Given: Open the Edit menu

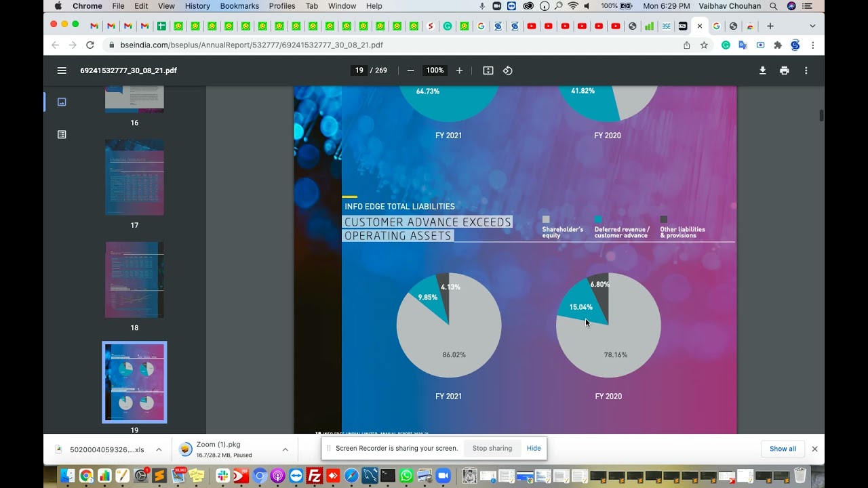Looking at the screenshot, I should tap(141, 6).
